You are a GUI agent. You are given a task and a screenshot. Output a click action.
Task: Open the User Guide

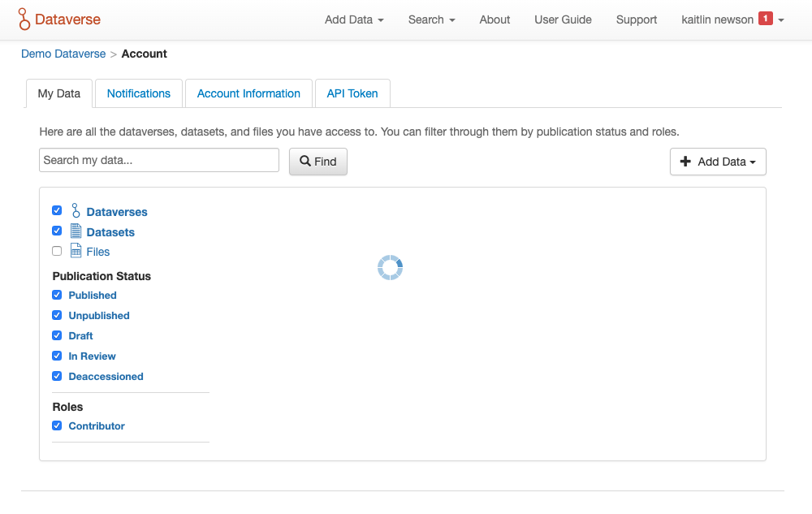(x=563, y=19)
